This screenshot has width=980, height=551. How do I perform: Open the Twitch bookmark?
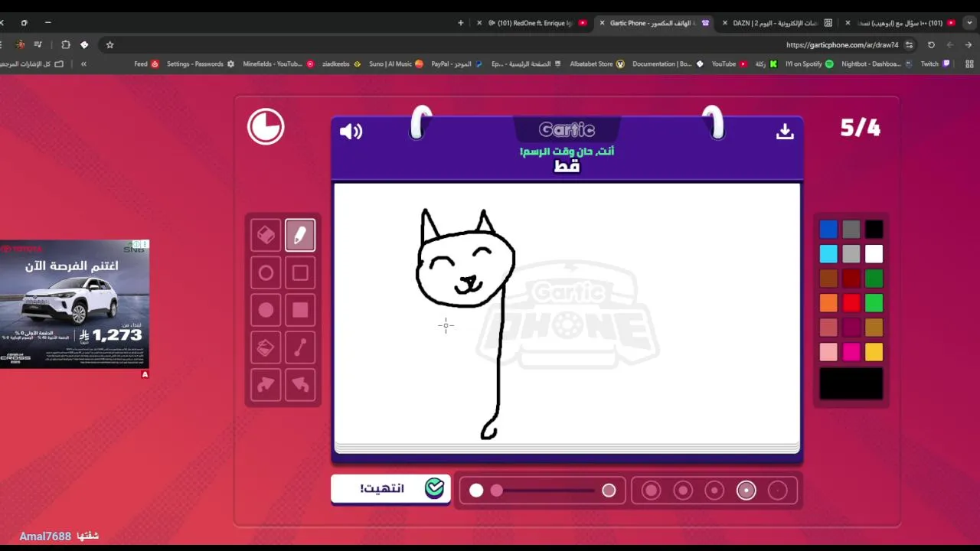936,64
